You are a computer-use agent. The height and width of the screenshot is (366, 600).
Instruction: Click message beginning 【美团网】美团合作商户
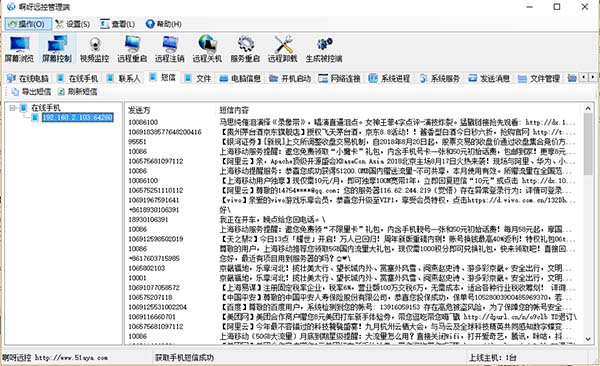(x=398, y=317)
